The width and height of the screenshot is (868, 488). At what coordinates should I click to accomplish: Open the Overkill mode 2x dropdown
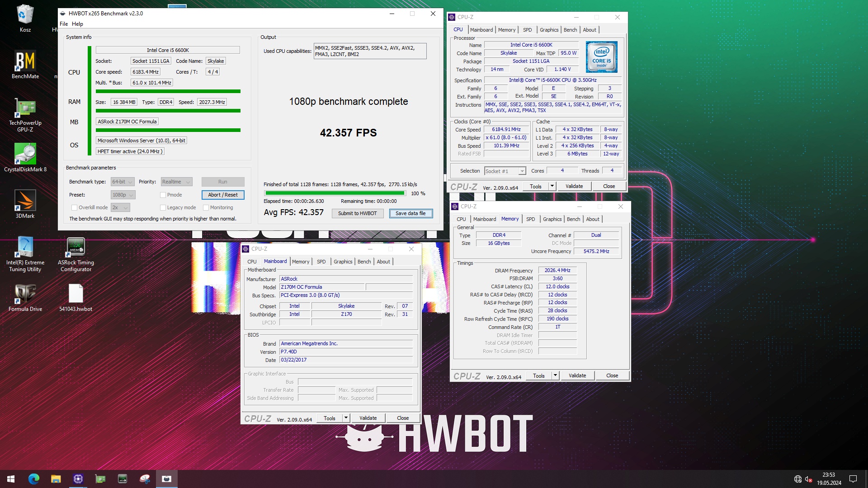[x=120, y=207]
